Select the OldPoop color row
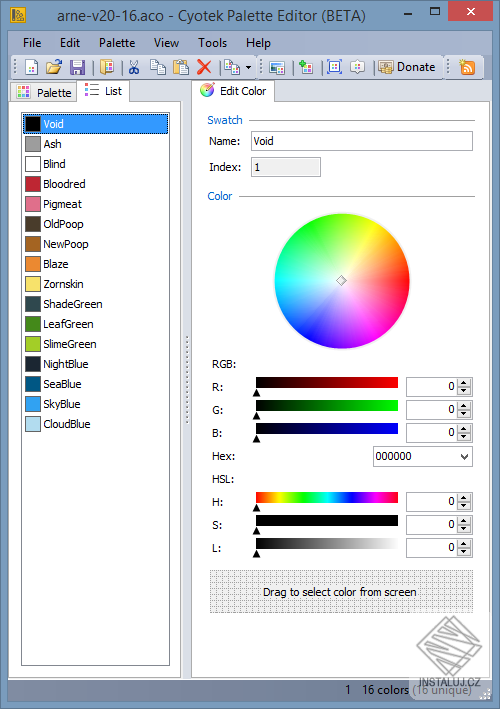The width and height of the screenshot is (500, 709). point(95,224)
